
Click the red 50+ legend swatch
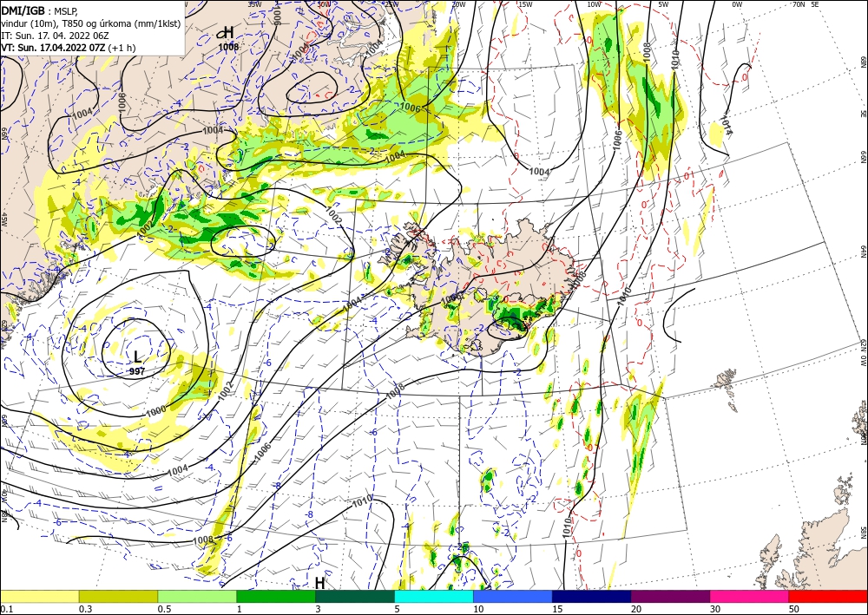coord(828,596)
